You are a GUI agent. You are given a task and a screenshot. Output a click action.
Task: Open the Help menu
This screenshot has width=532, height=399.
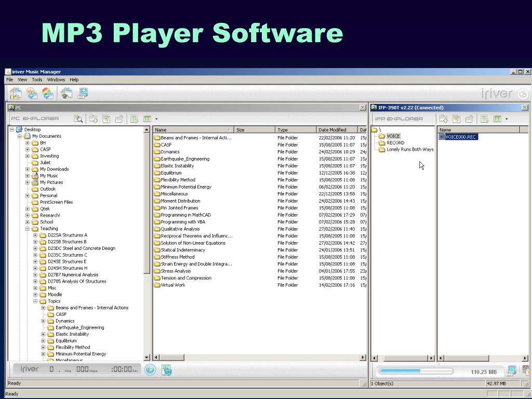pyautogui.click(x=74, y=79)
